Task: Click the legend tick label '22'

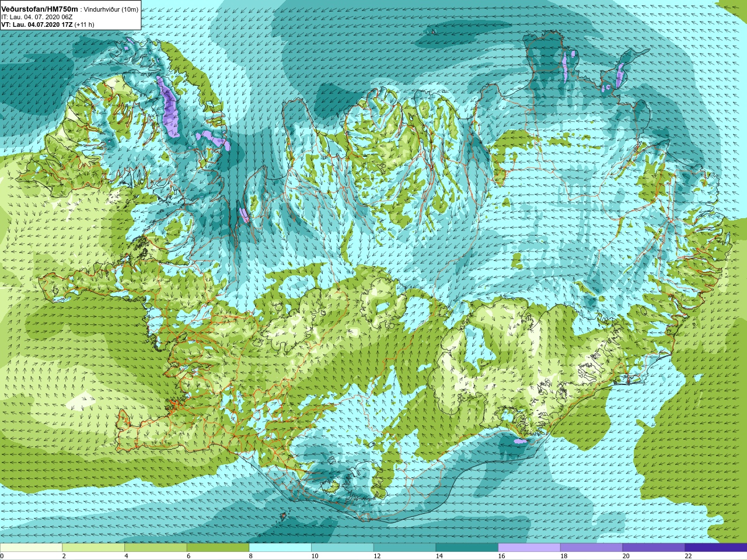Action: coord(688,556)
